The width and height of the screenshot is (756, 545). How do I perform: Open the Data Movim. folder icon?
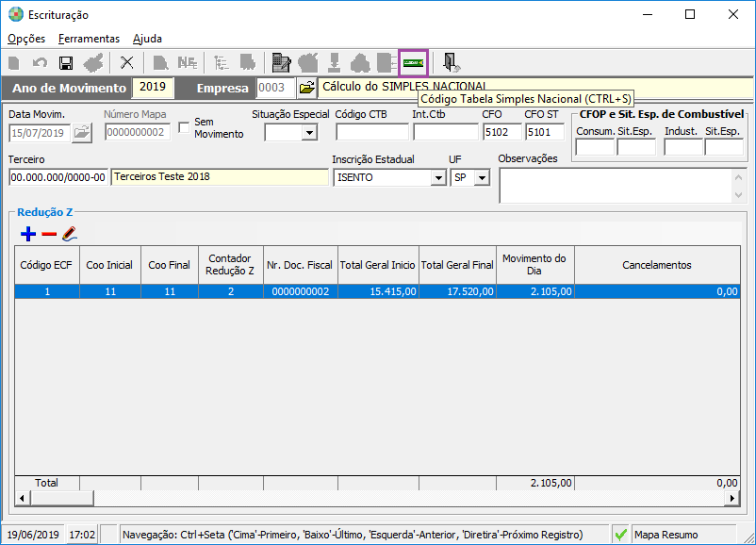[x=82, y=133]
